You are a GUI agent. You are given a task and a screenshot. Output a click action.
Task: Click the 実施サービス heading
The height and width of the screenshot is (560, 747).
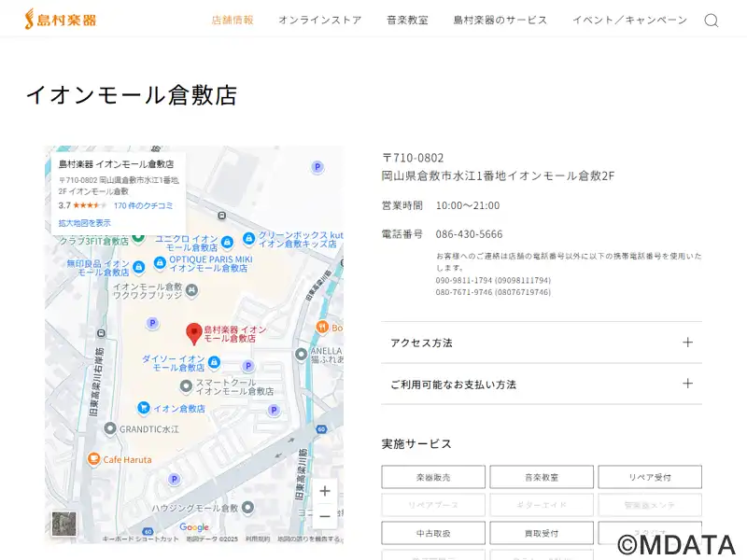(416, 444)
